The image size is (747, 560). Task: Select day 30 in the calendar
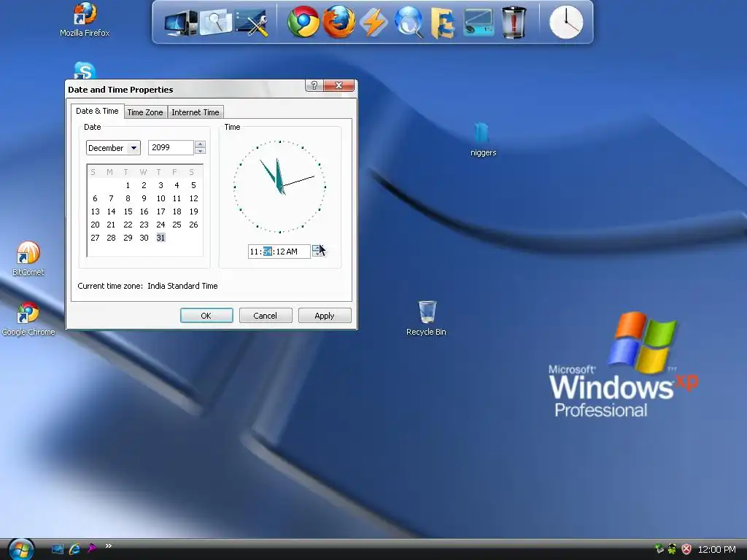point(144,238)
